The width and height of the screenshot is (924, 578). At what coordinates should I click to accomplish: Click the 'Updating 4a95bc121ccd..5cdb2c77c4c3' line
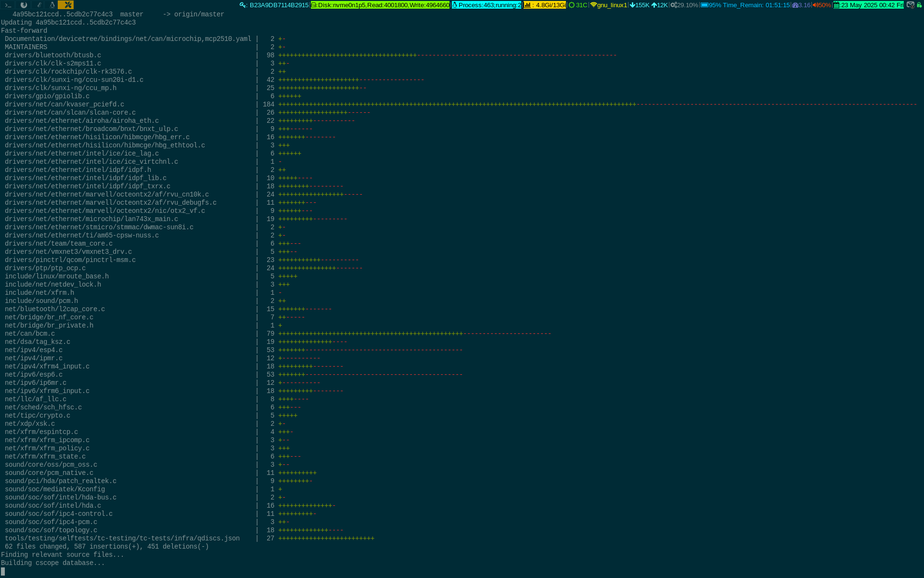tap(68, 23)
